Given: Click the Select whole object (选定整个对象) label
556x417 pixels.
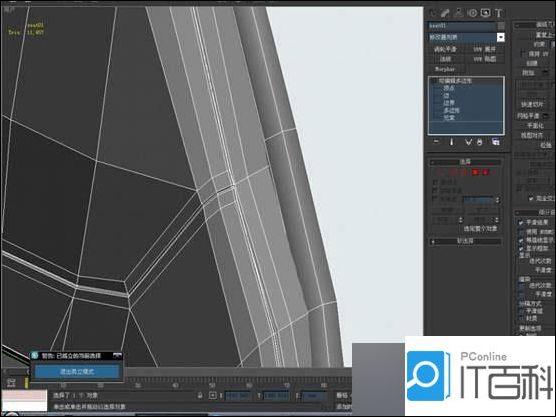Looking at the screenshot, I should click(480, 229).
